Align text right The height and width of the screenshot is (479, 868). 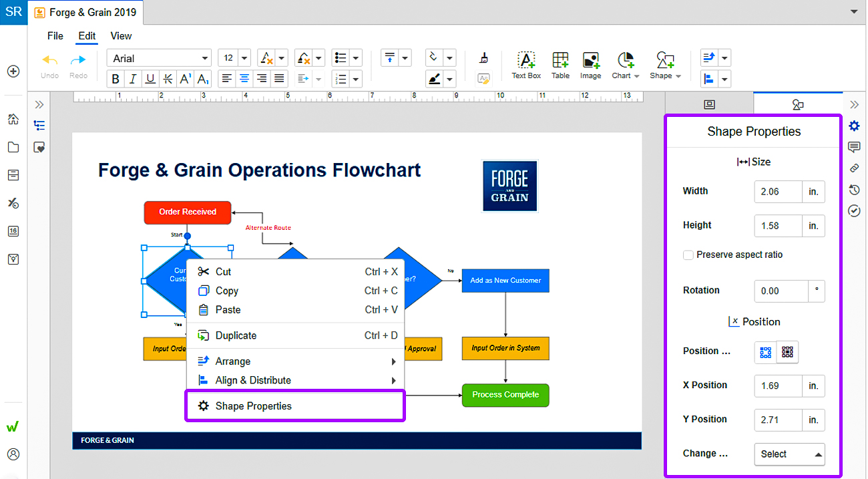[x=262, y=79]
